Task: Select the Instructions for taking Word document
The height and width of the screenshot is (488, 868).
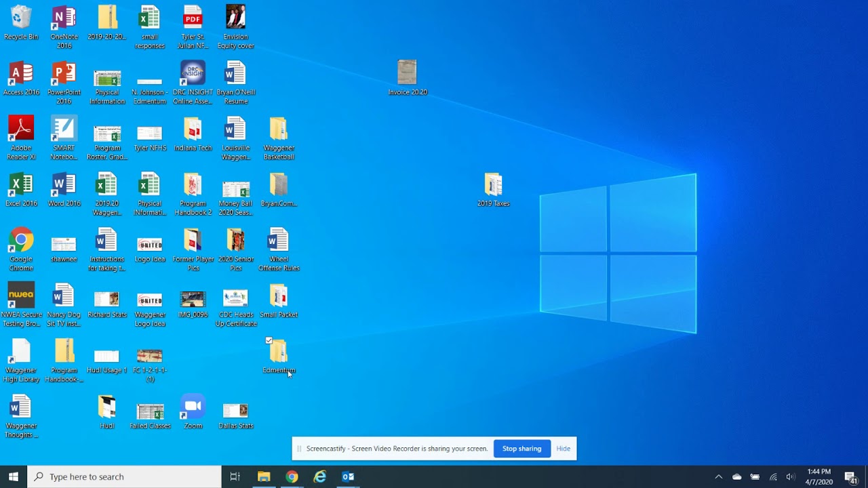Action: (107, 249)
